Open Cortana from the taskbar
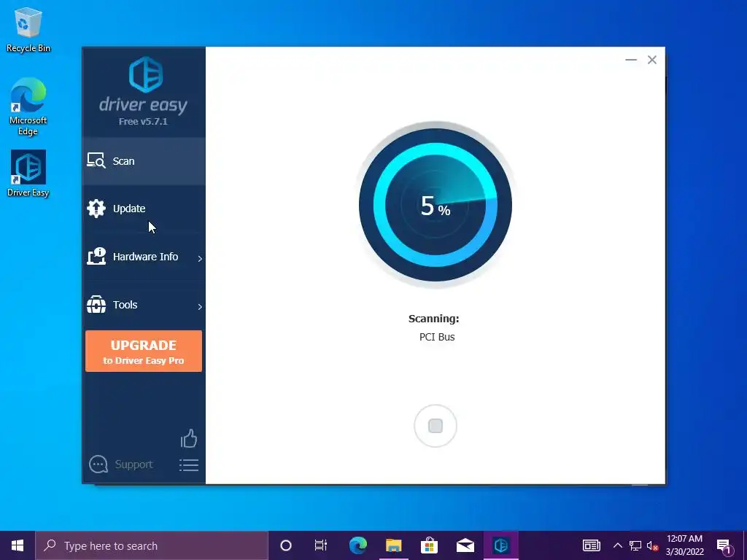This screenshot has width=747, height=560. (x=286, y=545)
